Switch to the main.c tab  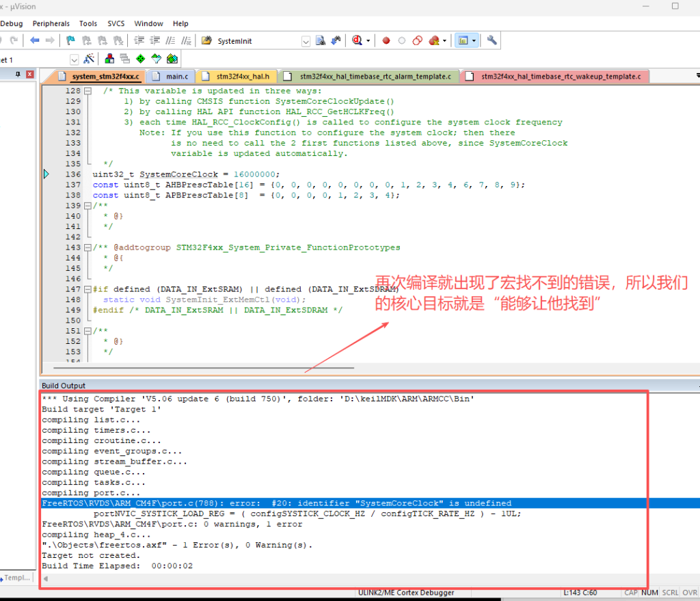pos(176,77)
